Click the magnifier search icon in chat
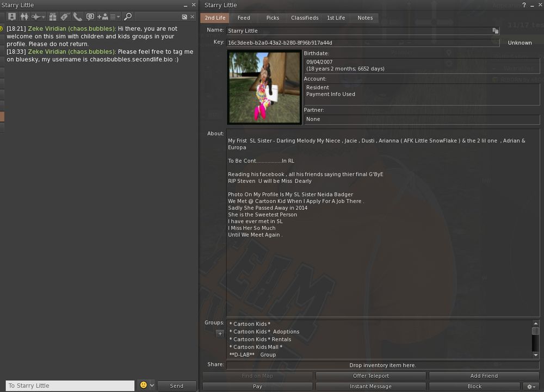The width and height of the screenshot is (544, 392). point(128,17)
